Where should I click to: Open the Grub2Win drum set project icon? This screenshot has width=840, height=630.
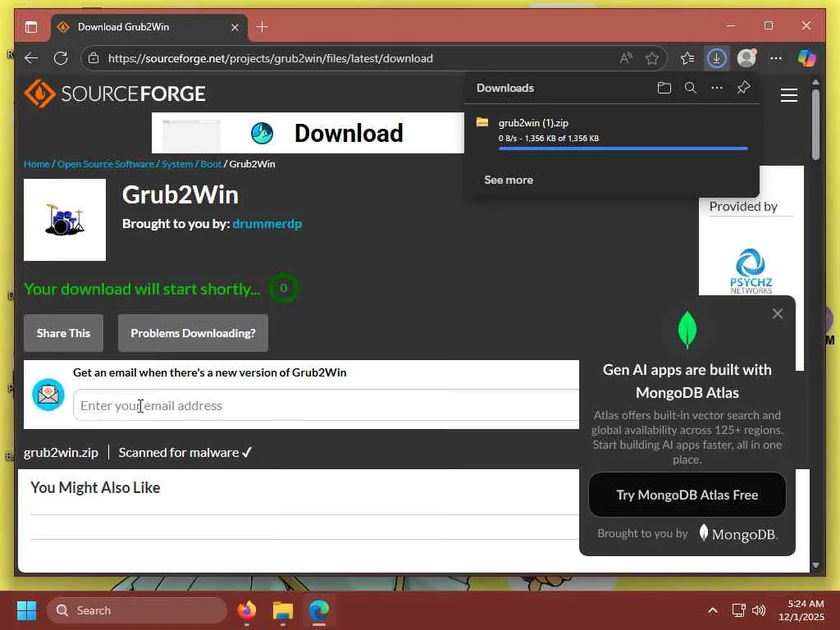[65, 220]
